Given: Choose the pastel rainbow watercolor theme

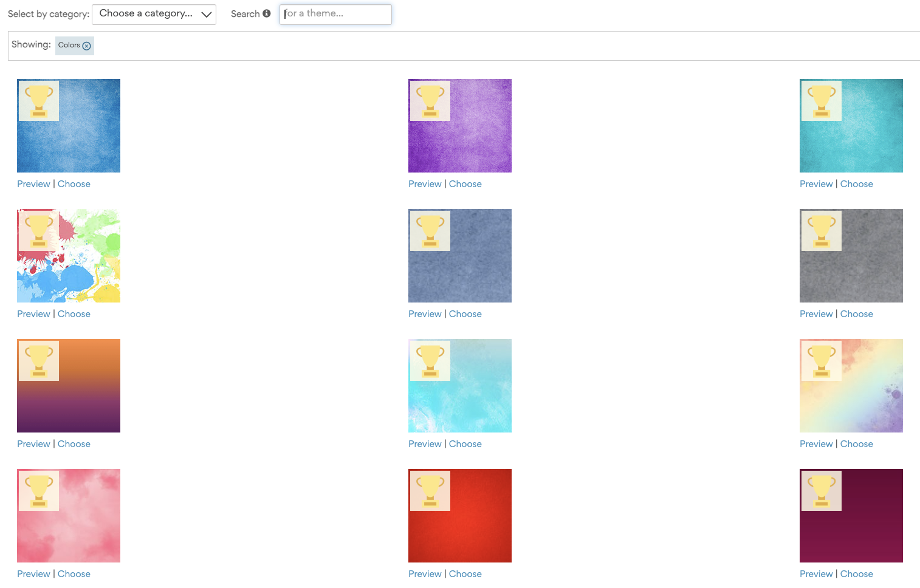Looking at the screenshot, I should click(856, 444).
